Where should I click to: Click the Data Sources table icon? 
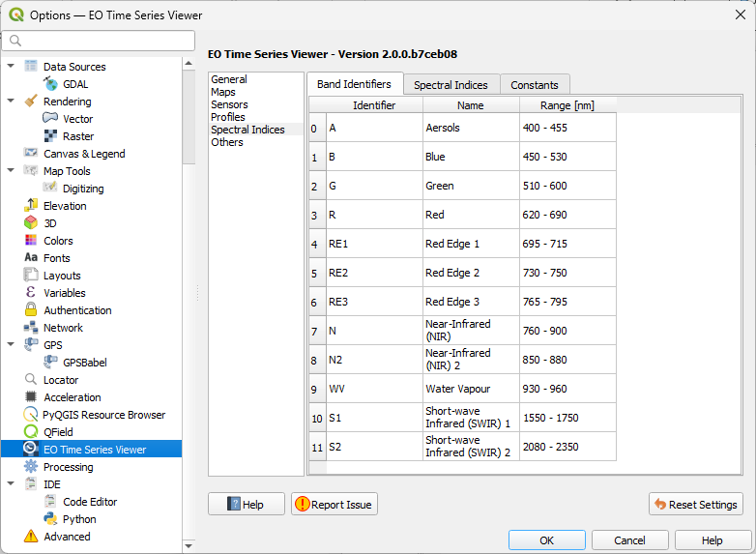tap(31, 66)
